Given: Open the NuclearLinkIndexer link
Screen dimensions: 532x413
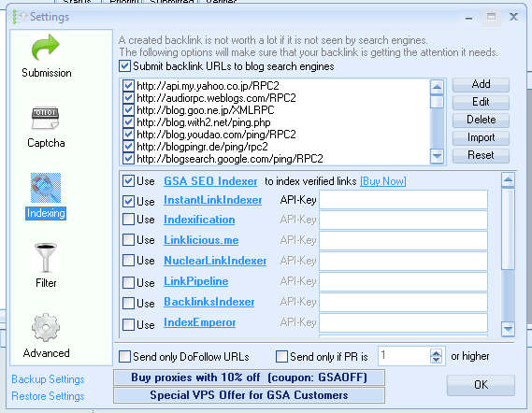Looking at the screenshot, I should coord(215,261).
